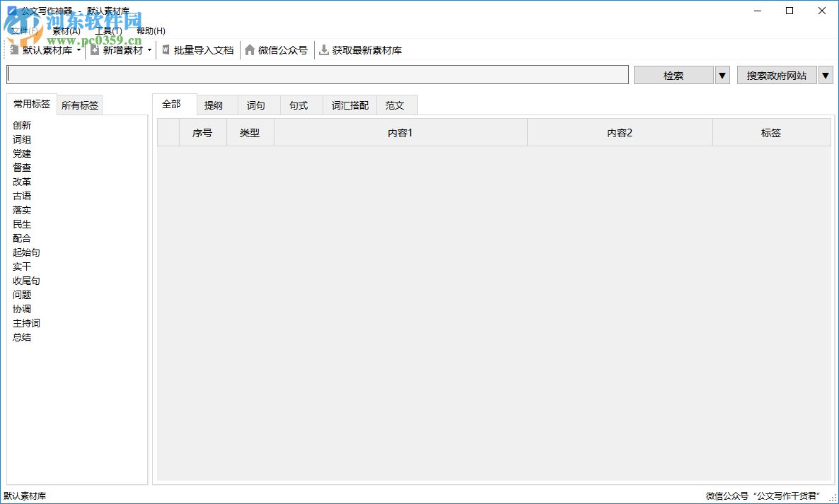Select the 提纲 tab
Screen dimensions: 839x504
click(x=216, y=105)
